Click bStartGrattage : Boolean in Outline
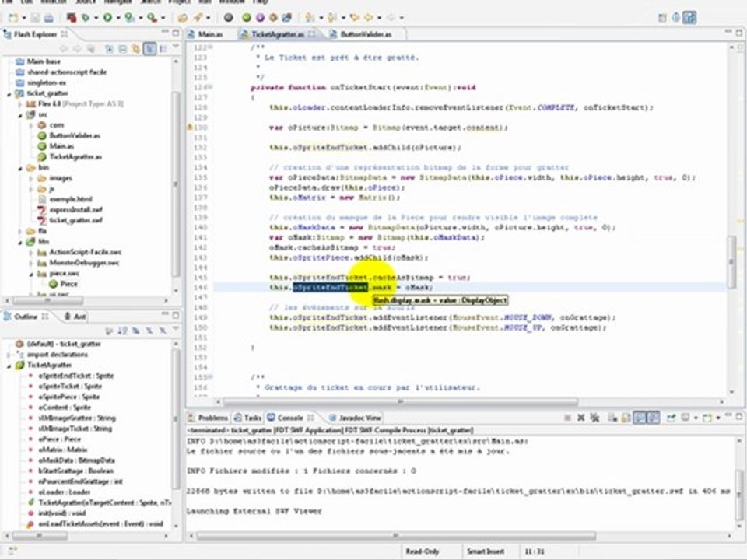The width and height of the screenshot is (747, 560). [75, 471]
